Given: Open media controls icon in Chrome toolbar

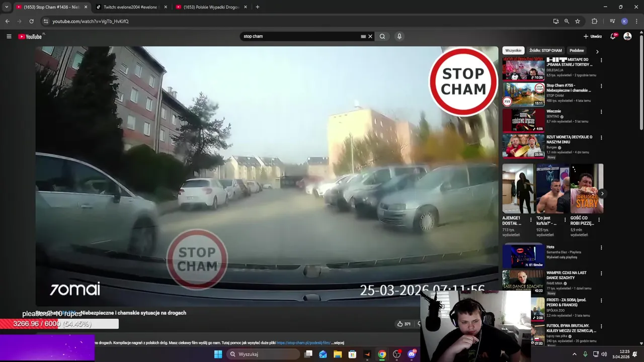Looking at the screenshot, I should coord(612,21).
